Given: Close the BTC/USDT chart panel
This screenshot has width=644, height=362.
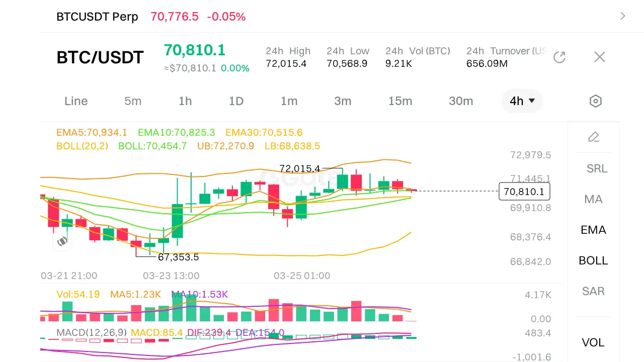Looking at the screenshot, I should [x=599, y=57].
